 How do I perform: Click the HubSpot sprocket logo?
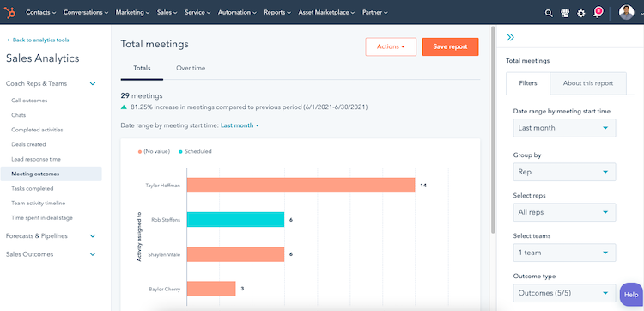(9, 12)
